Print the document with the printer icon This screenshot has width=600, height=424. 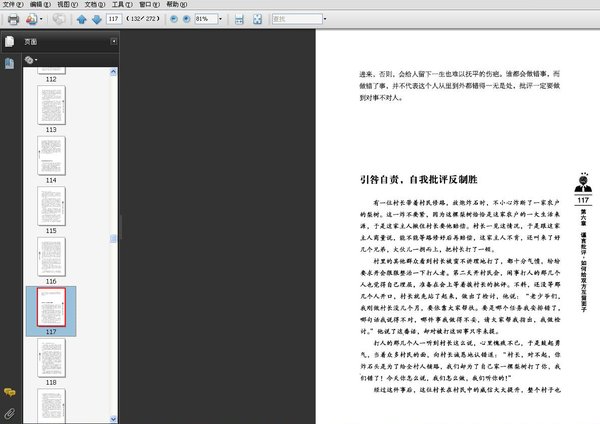pyautogui.click(x=13, y=19)
